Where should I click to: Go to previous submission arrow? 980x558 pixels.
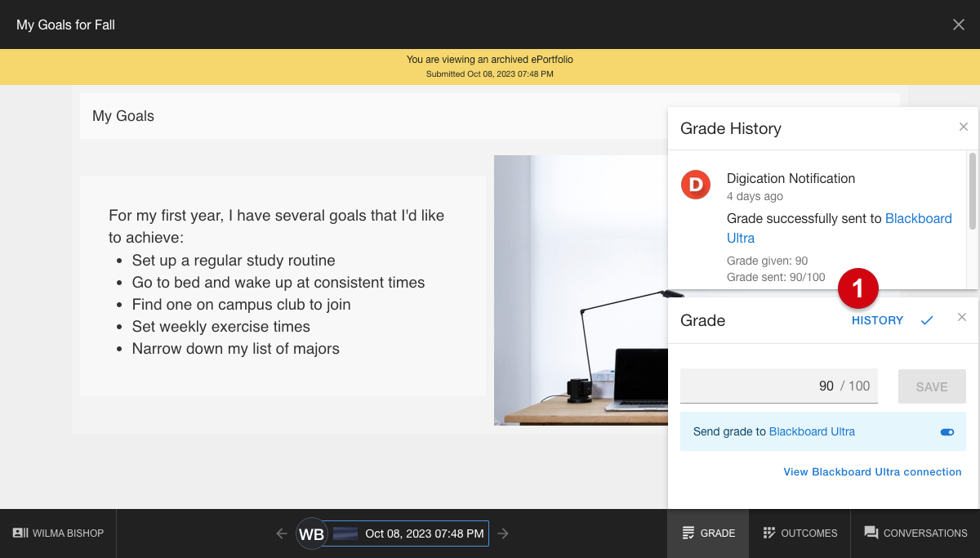(282, 533)
